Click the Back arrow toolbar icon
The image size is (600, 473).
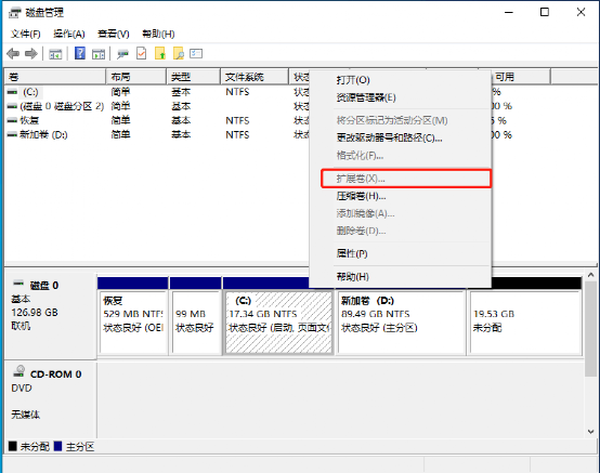pyautogui.click(x=13, y=53)
